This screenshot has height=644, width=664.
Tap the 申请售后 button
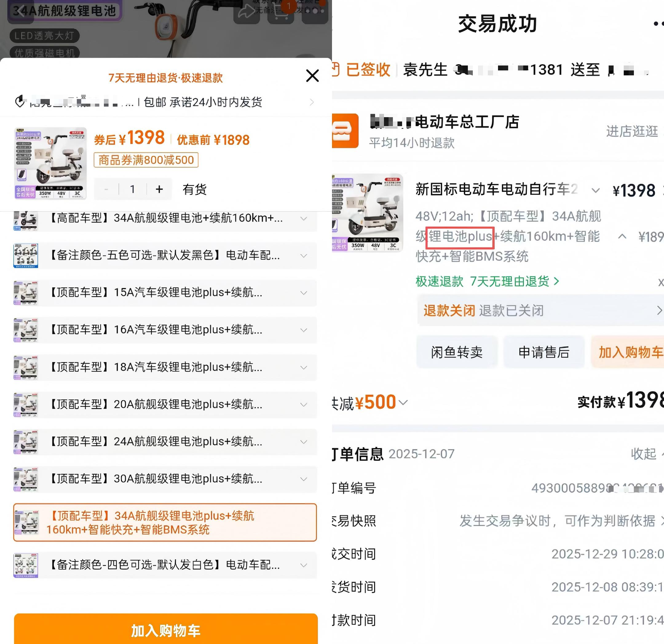tap(544, 352)
